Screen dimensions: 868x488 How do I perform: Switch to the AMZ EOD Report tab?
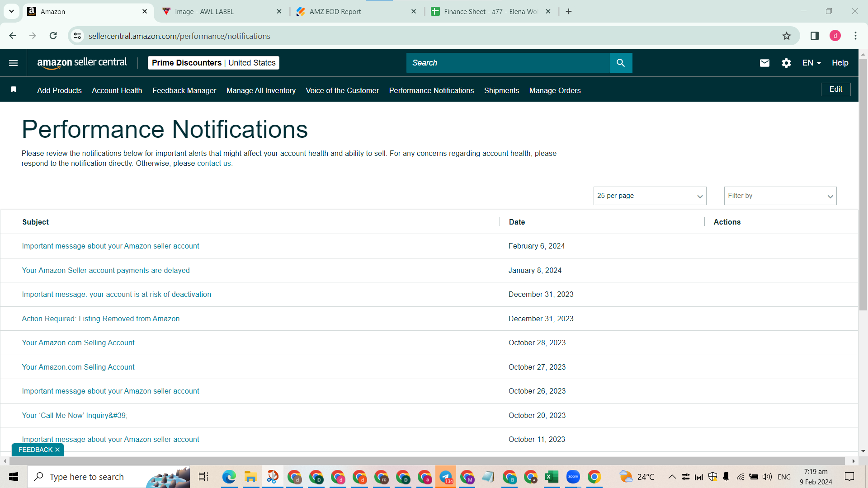pyautogui.click(x=356, y=11)
